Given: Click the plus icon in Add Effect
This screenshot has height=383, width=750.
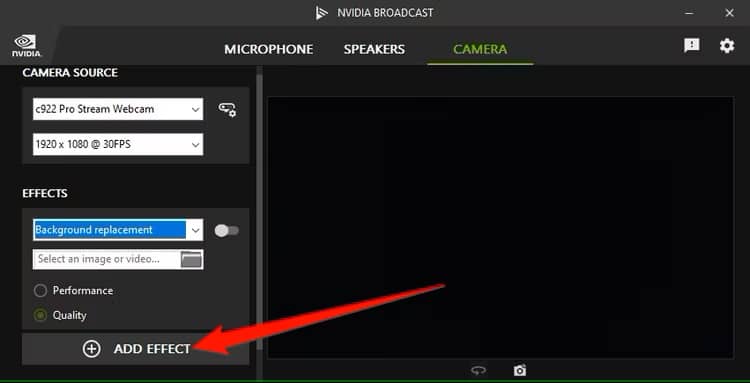Looking at the screenshot, I should 91,349.
